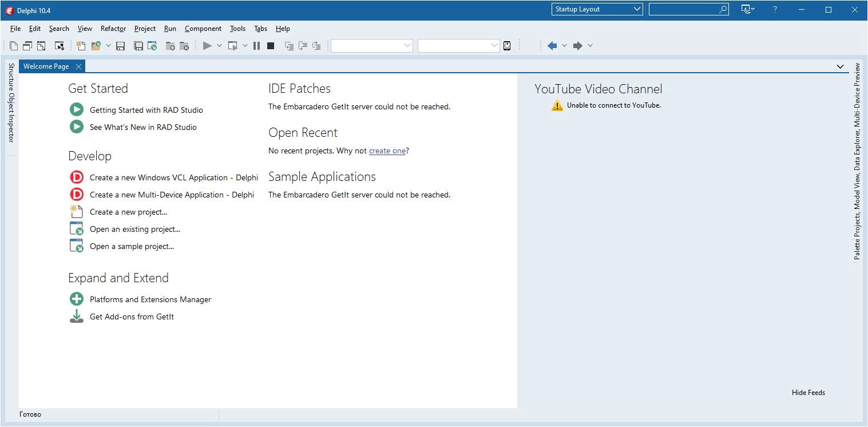Create a new Multi-Device Application
The height and width of the screenshot is (427, 868).
172,195
